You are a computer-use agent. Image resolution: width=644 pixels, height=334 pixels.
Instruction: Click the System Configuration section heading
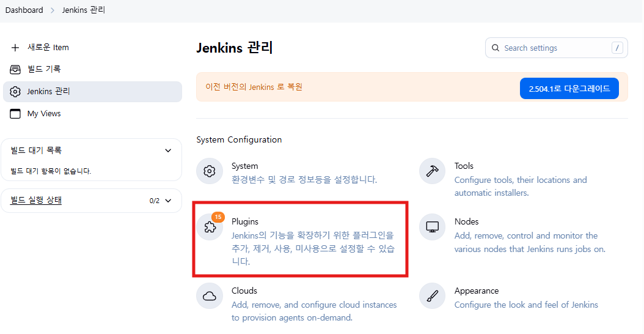pyautogui.click(x=239, y=140)
